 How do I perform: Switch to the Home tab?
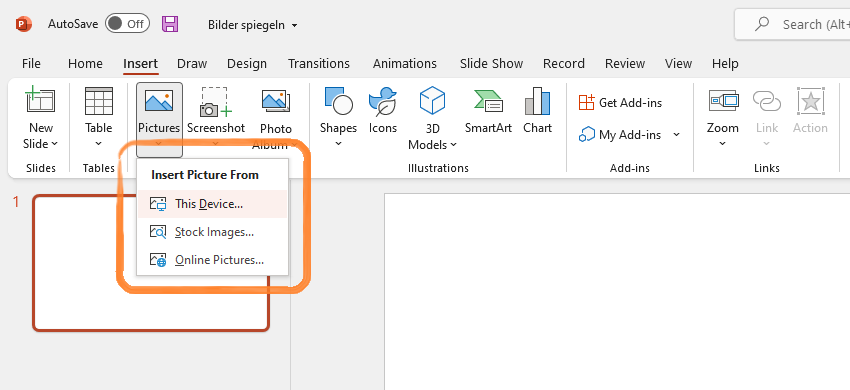85,63
